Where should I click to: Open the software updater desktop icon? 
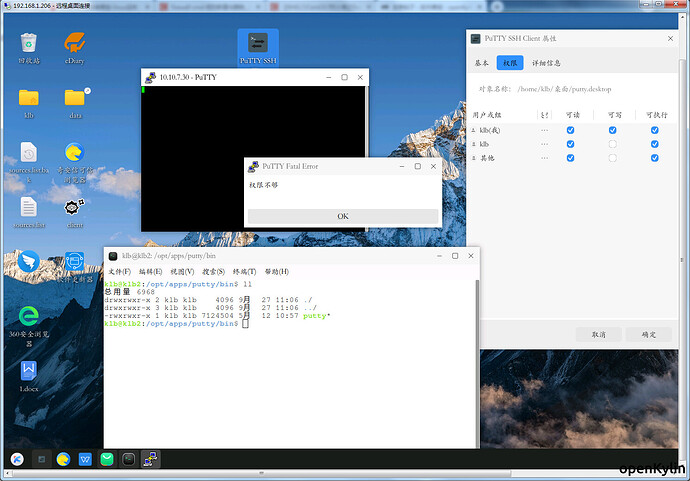pos(74,261)
